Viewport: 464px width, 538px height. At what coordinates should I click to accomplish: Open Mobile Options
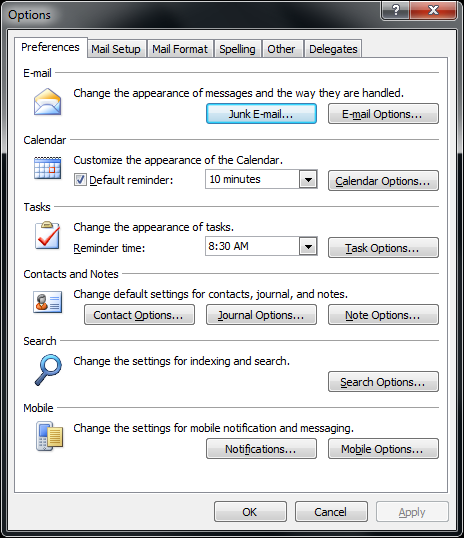click(383, 448)
